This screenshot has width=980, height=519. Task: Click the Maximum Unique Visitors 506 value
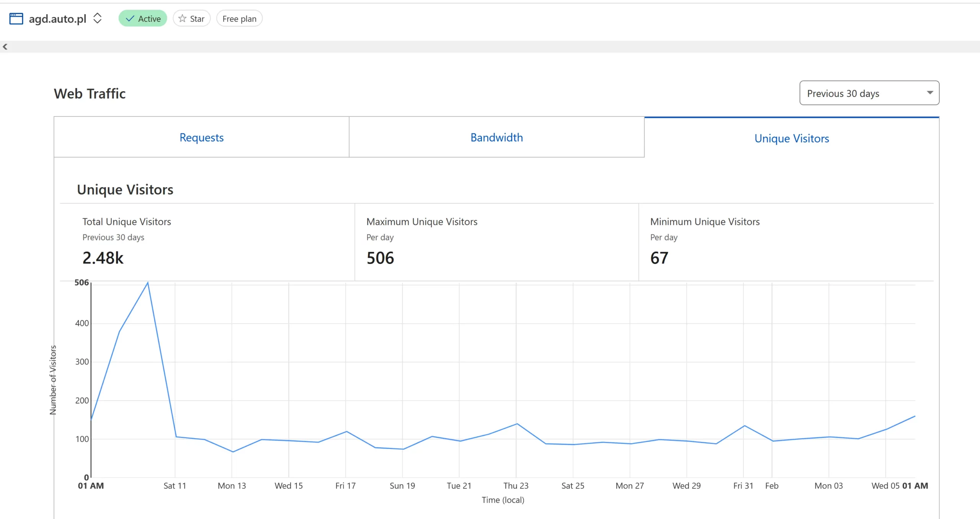click(x=380, y=258)
